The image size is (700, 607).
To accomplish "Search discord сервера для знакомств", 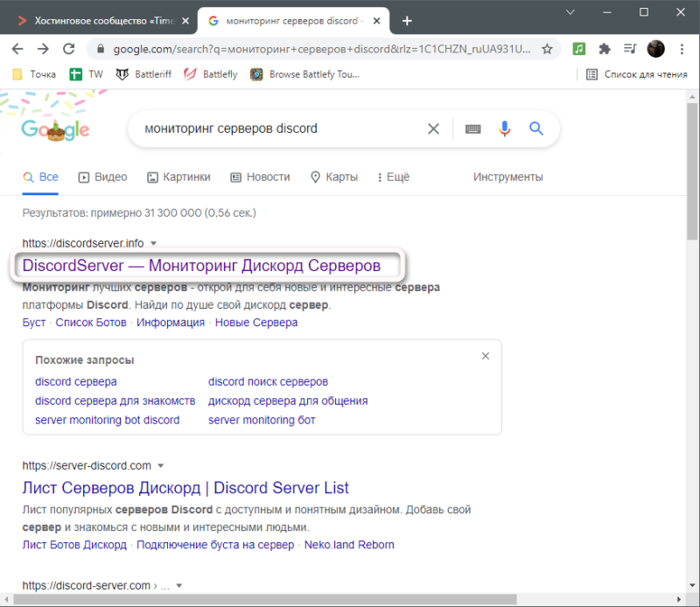I will point(115,401).
